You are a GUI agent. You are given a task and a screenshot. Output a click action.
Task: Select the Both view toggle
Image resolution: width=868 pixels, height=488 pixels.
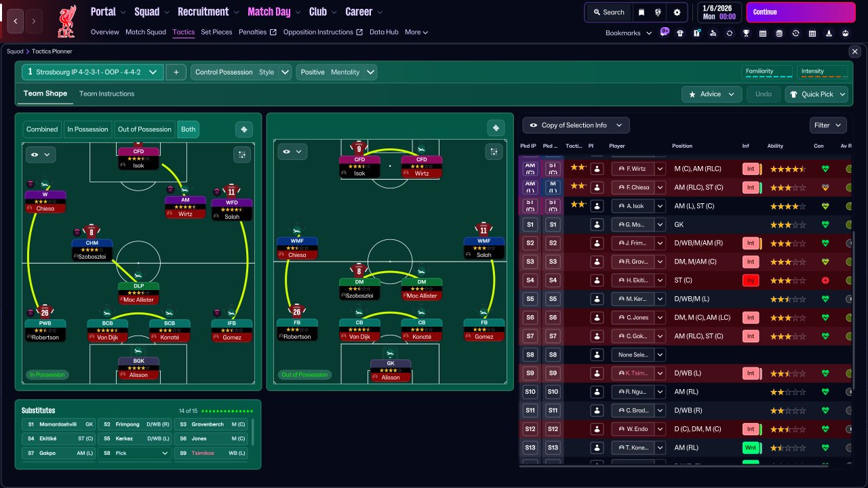click(189, 129)
